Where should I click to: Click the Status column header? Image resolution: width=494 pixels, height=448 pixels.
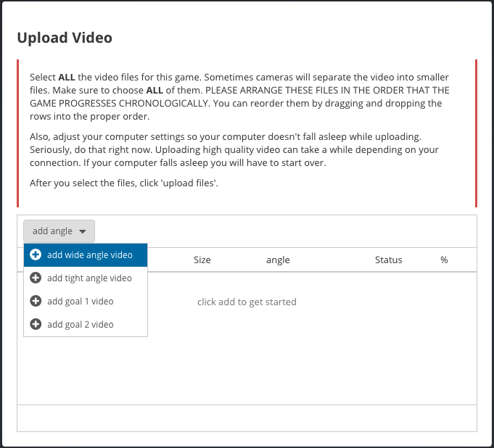[389, 260]
